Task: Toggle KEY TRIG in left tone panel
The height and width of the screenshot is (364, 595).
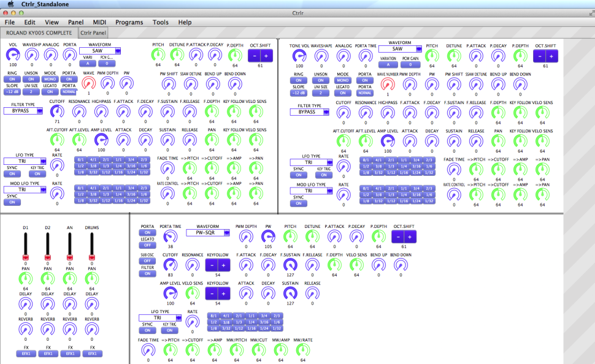Action: pos(37,173)
